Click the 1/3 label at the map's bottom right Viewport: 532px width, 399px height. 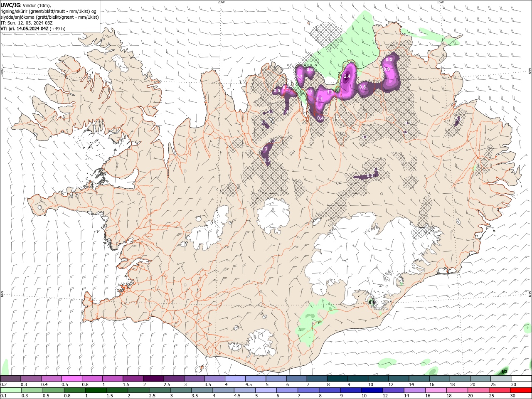click(x=504, y=372)
